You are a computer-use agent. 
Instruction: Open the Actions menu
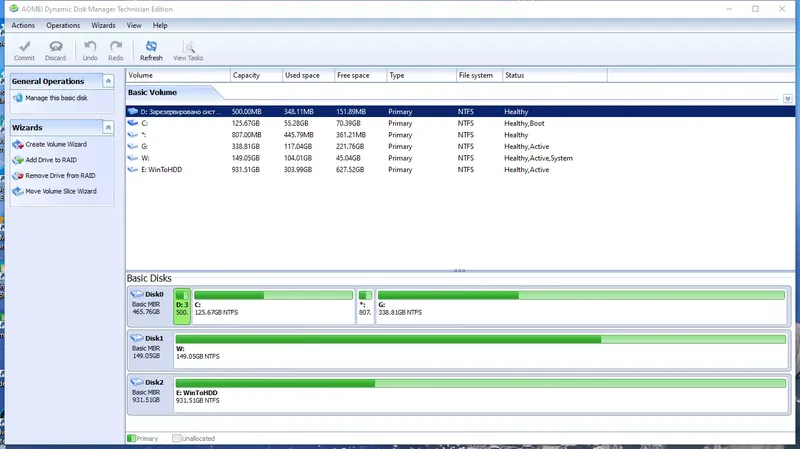click(x=23, y=26)
